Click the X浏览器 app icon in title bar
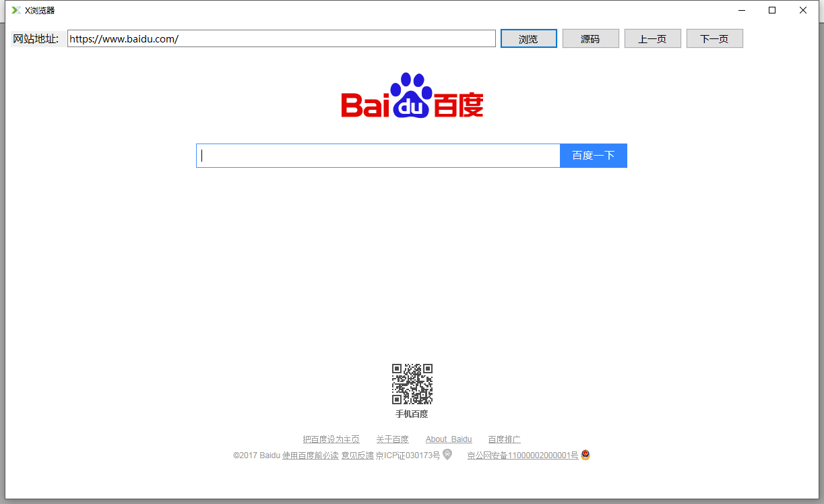The width and height of the screenshot is (824, 504). click(16, 10)
